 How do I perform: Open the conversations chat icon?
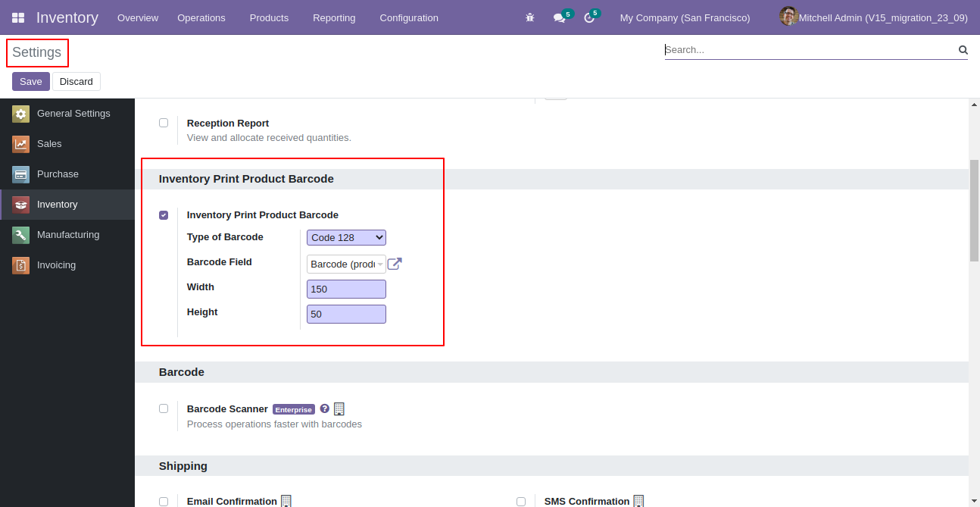[x=560, y=17]
